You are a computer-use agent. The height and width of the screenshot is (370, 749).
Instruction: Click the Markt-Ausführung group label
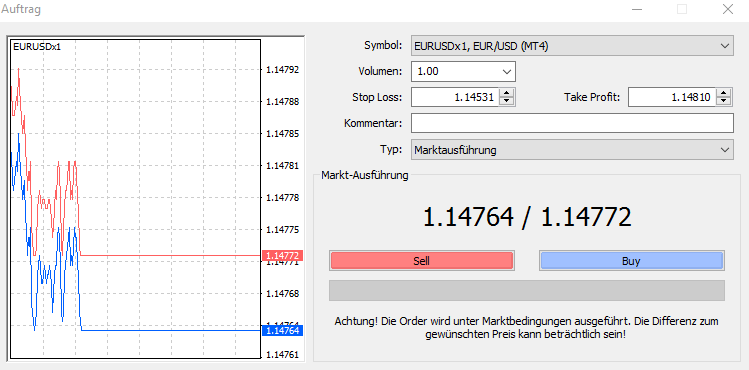pyautogui.click(x=365, y=175)
